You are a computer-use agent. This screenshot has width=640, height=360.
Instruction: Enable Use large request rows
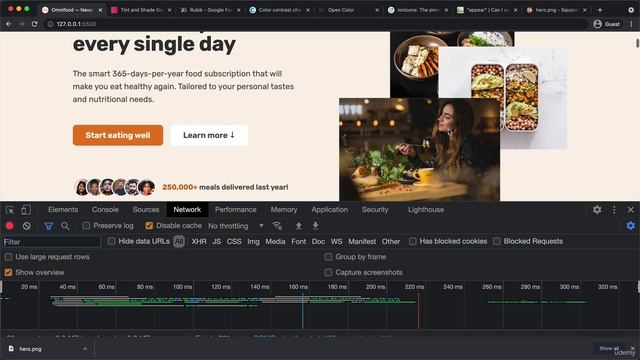[x=8, y=257]
